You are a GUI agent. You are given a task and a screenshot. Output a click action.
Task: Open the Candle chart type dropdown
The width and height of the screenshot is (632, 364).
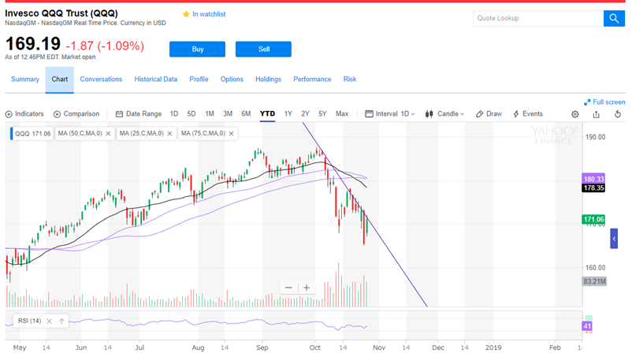pyautogui.click(x=445, y=114)
